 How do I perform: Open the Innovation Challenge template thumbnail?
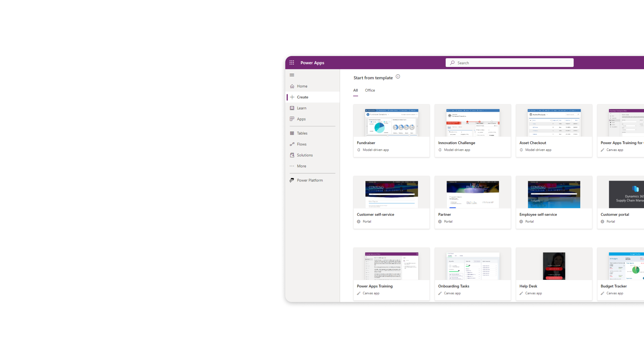coord(473,123)
